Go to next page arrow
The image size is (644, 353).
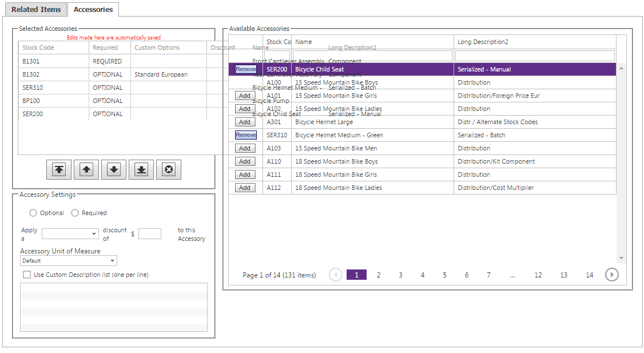[x=612, y=275]
